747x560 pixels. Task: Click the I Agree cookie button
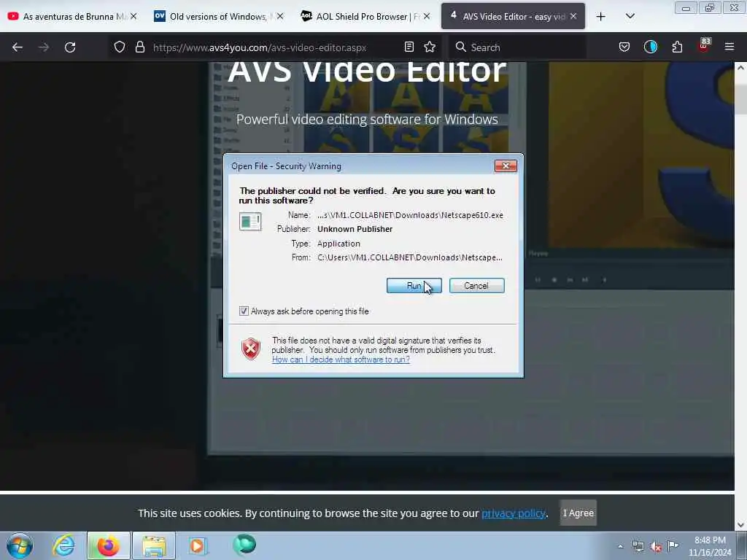tap(578, 513)
